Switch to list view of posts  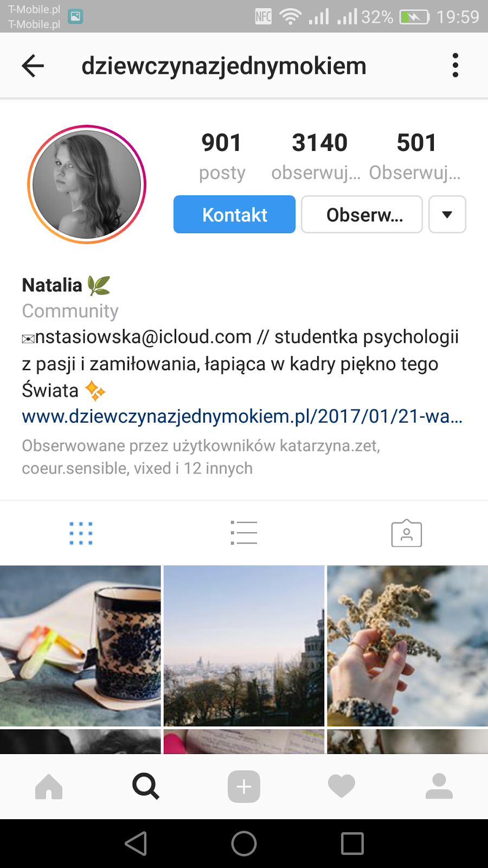(244, 533)
